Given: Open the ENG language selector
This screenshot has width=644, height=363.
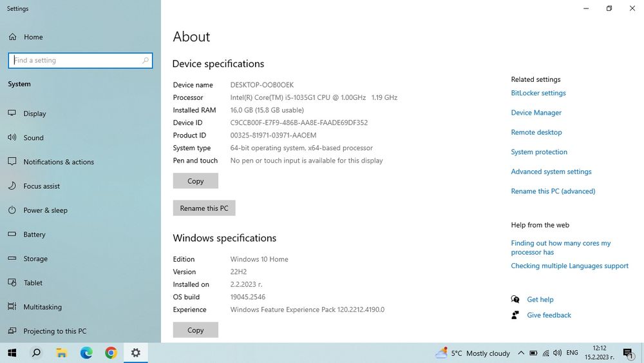Looking at the screenshot, I should pyautogui.click(x=572, y=353).
